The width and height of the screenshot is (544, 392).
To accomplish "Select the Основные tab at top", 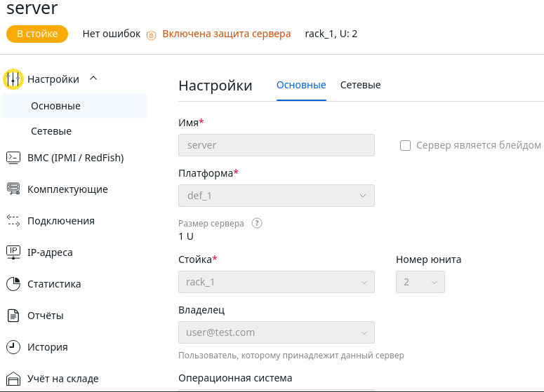I will (x=301, y=85).
